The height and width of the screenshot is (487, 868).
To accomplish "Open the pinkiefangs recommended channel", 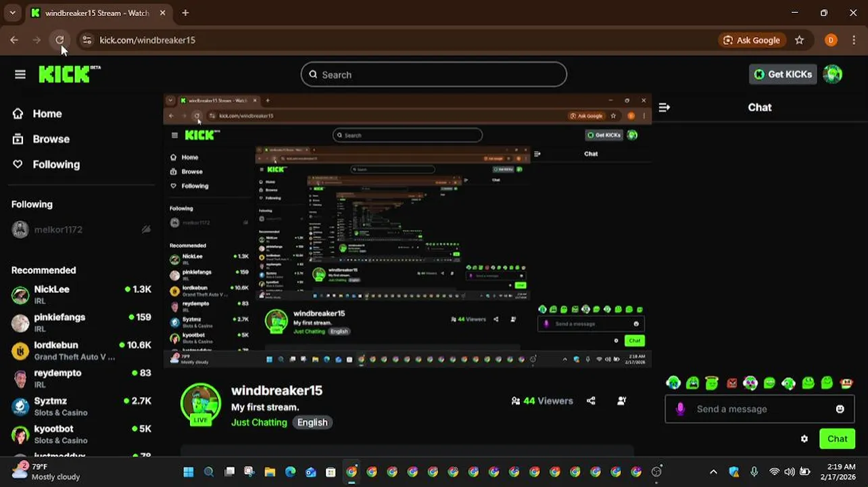I will pos(81,322).
